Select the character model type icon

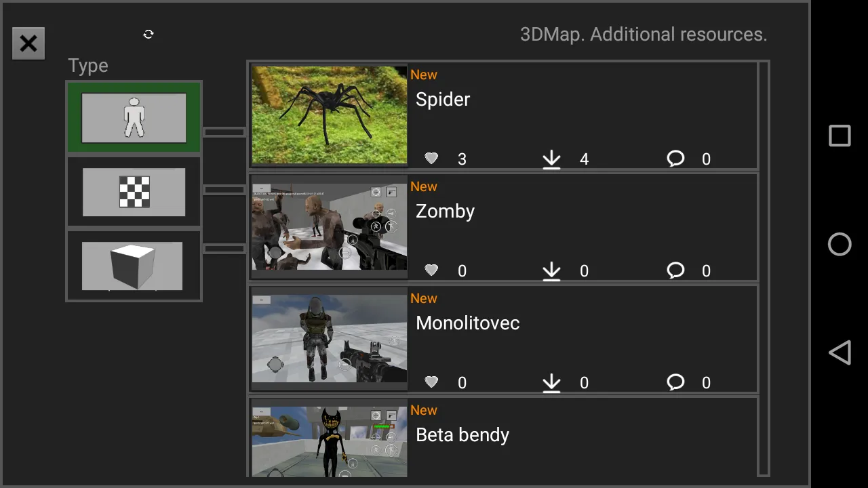tap(134, 118)
